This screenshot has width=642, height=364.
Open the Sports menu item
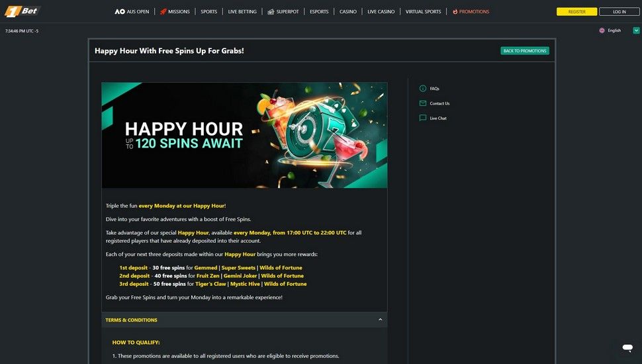click(x=208, y=11)
